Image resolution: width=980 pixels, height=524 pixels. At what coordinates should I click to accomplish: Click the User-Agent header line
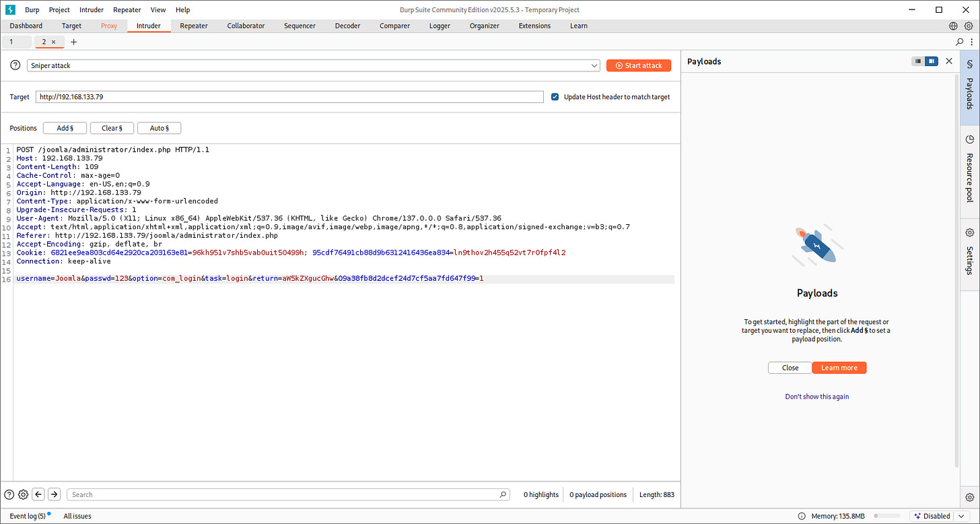point(258,218)
